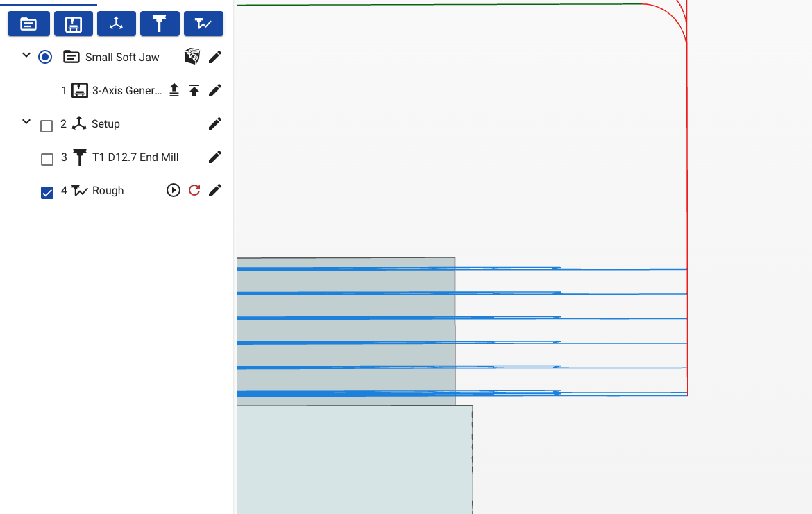Enable the T1 D12.7 End Mill checkbox
Screen dimensions: 812x514
[x=47, y=160]
